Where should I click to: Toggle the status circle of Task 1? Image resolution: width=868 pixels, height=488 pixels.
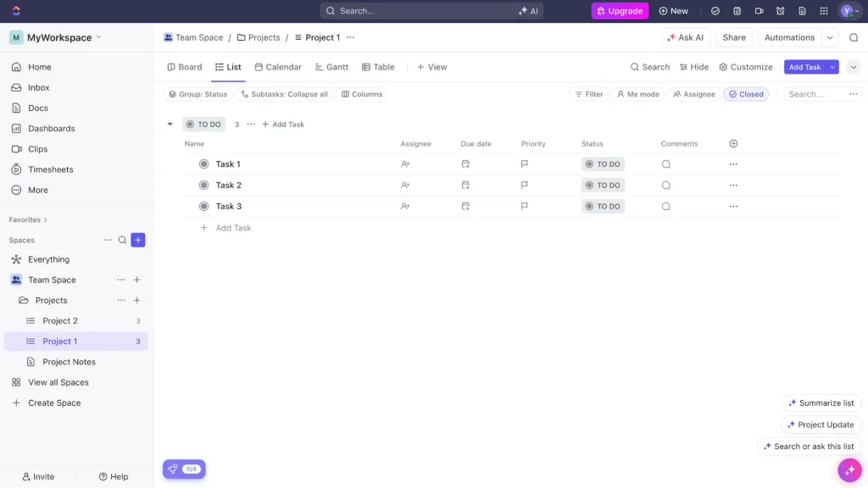(203, 164)
